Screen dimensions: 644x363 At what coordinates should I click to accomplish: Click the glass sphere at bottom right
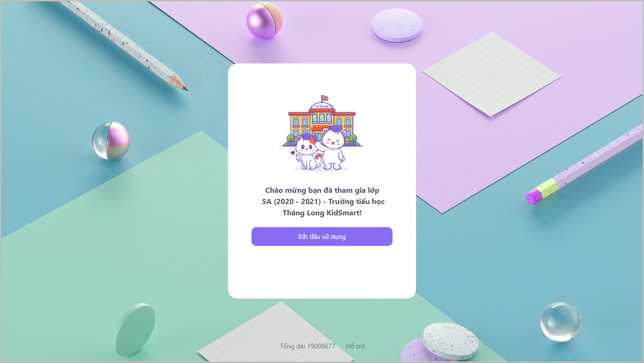pyautogui.click(x=560, y=322)
